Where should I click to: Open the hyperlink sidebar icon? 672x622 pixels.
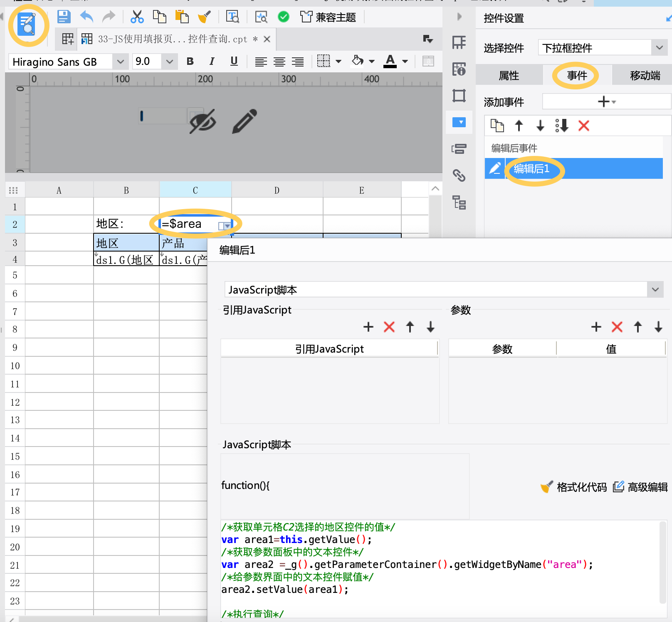pyautogui.click(x=459, y=175)
